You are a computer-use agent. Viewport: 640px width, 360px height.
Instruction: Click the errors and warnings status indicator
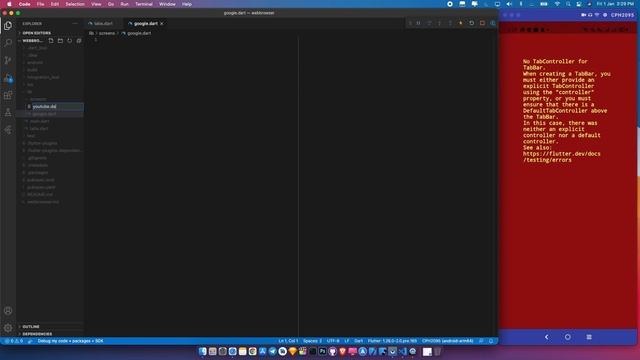coord(14,341)
